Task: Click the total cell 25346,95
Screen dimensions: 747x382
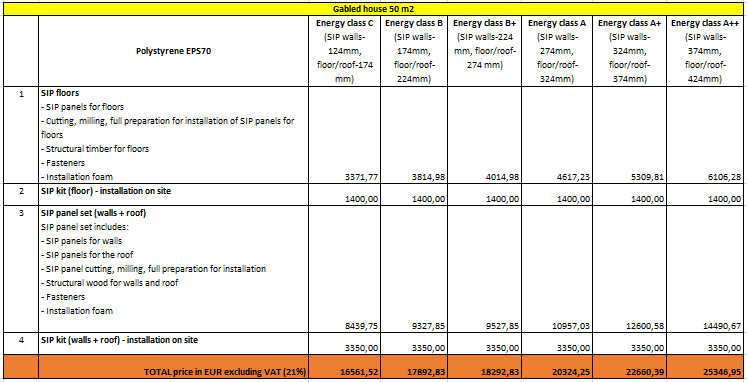Action: 705,367
